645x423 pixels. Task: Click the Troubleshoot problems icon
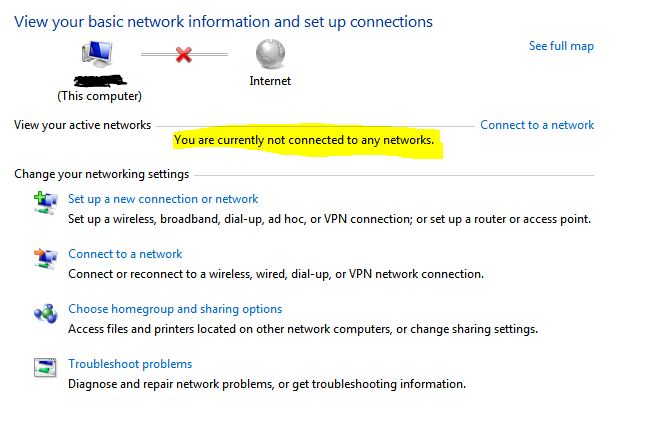(45, 368)
